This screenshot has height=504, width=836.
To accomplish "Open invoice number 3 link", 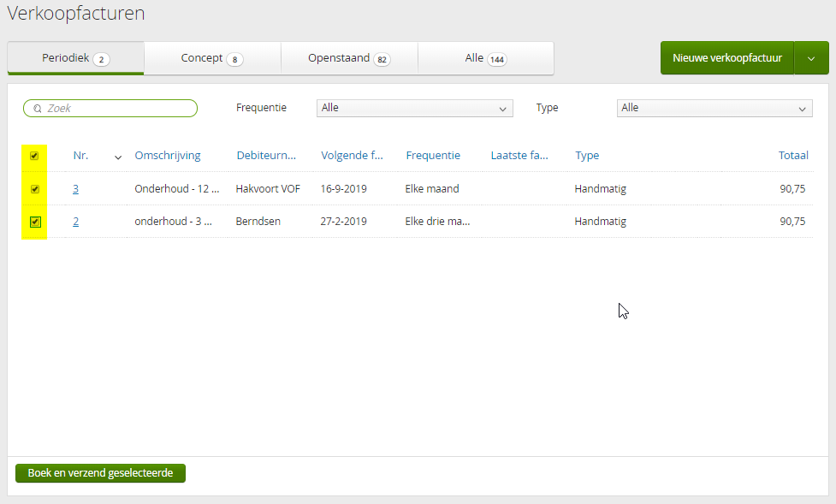I will tap(75, 189).
